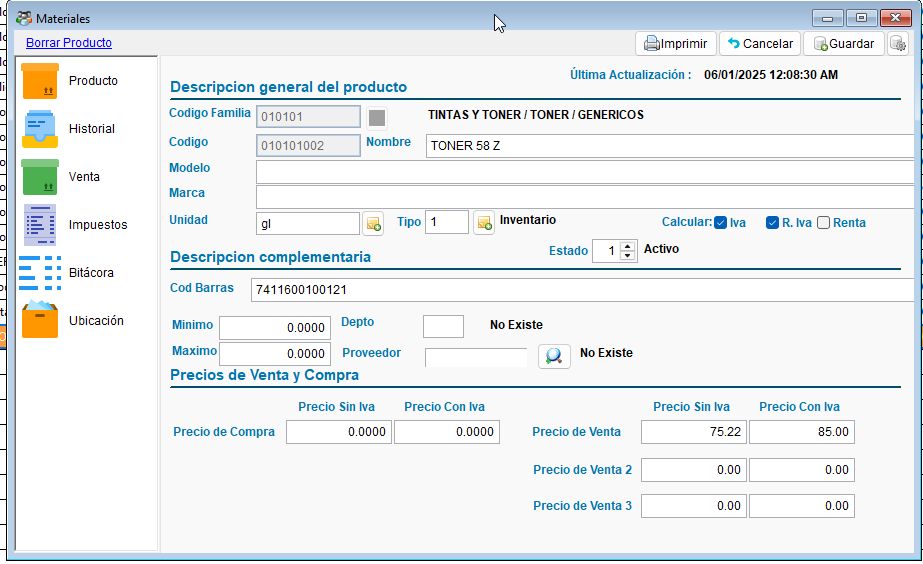The image size is (923, 564).
Task: Click Precio de Venta 3 con Iva field
Action: [x=802, y=506]
